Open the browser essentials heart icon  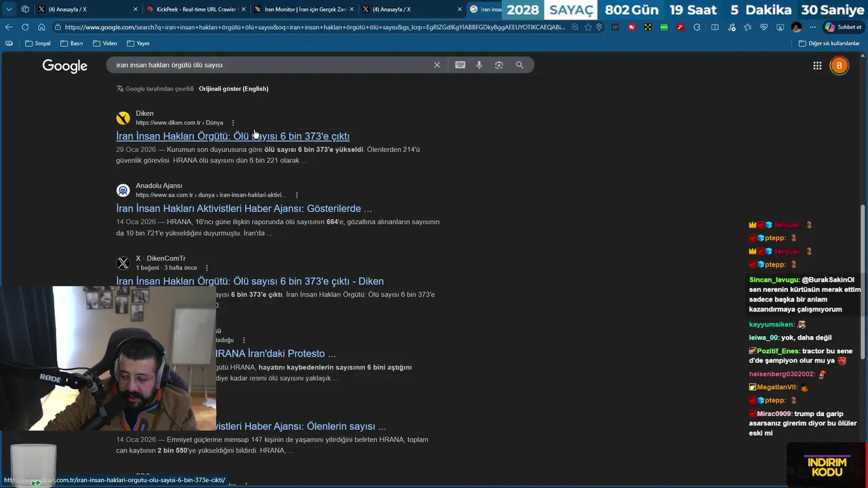coord(764,27)
